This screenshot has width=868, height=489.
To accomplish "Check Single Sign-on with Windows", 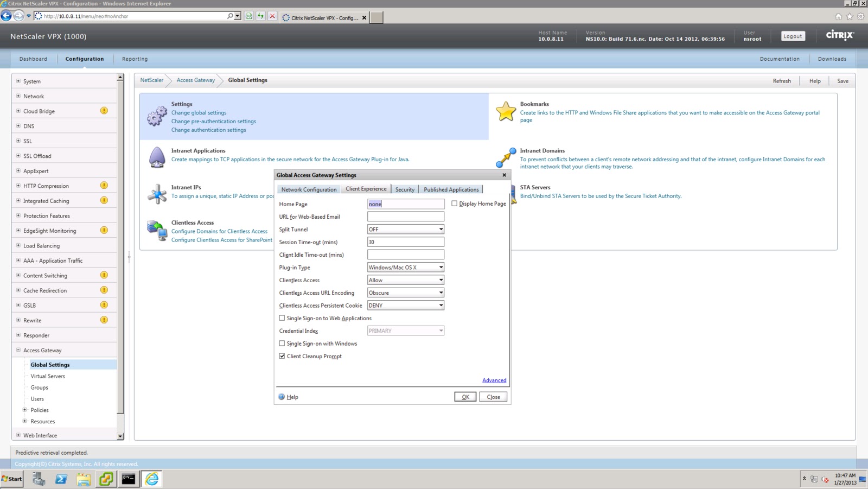I will pos(282,344).
